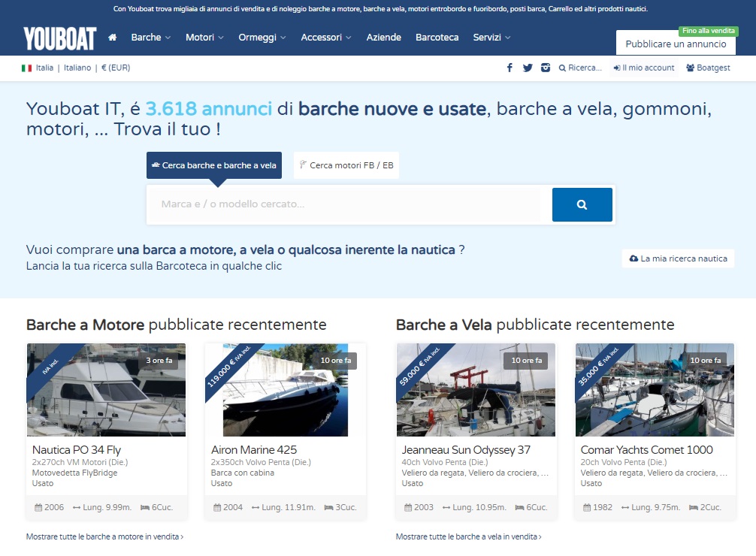Click the length icon beside Lung. 10.95m.
The width and height of the screenshot is (756, 556).
pos(446,507)
